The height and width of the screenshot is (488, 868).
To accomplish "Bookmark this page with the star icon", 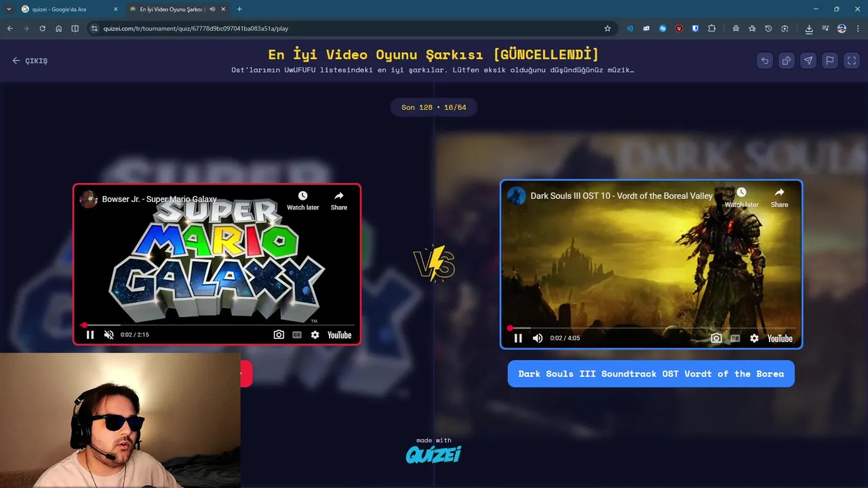I will [608, 28].
